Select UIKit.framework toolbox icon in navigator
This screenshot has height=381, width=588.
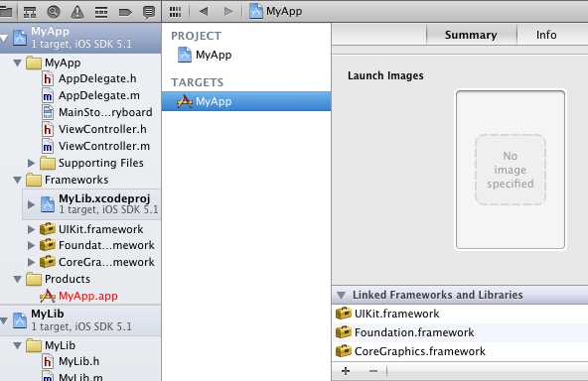coord(48,229)
